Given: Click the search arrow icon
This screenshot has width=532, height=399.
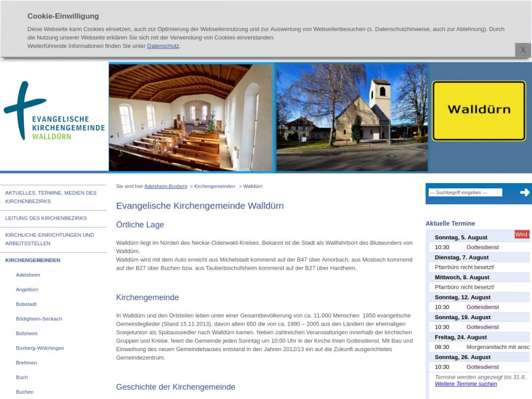Looking at the screenshot, I should 525,193.
